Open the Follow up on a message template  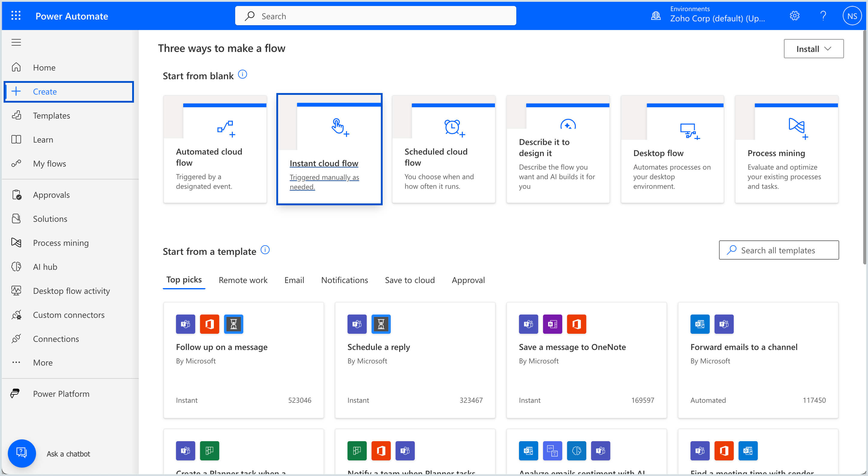pos(221,347)
